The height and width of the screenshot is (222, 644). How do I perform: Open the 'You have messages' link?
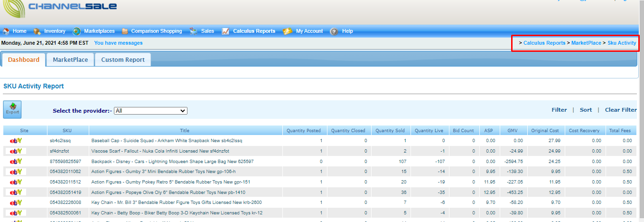tap(118, 43)
